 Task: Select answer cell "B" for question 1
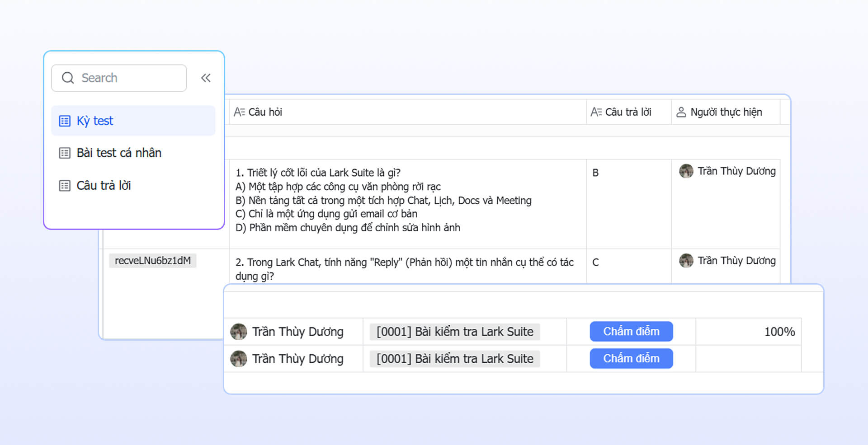tap(595, 172)
